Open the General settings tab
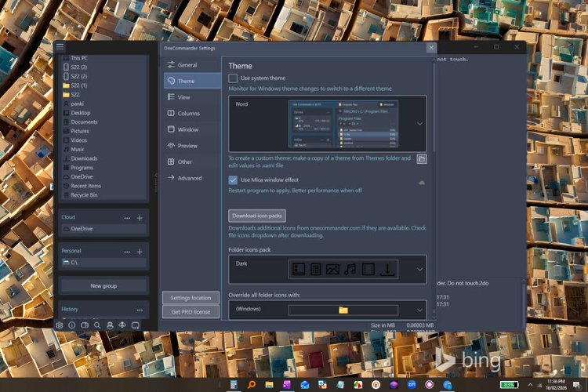 pos(192,65)
